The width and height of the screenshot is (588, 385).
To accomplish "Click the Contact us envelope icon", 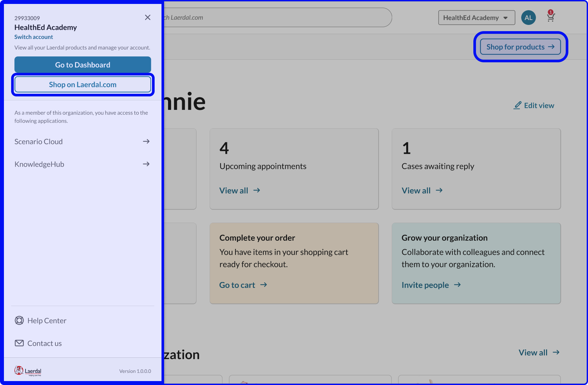I will [x=19, y=343].
